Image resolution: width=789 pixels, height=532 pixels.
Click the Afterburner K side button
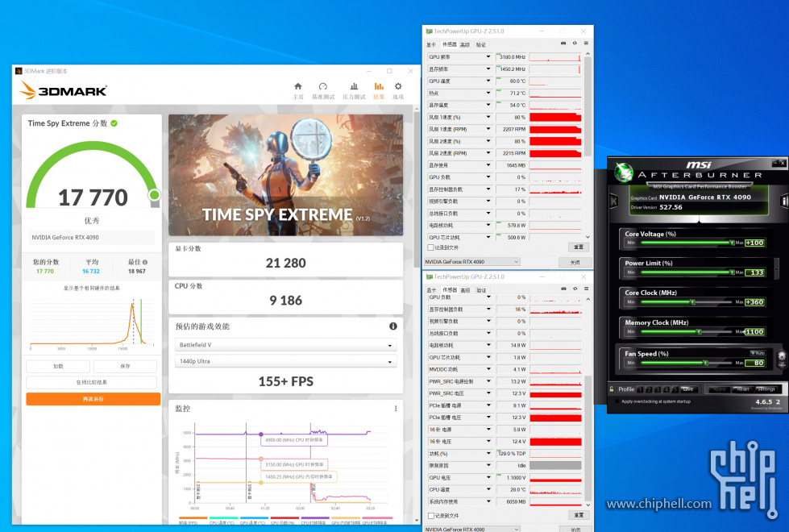click(614, 202)
